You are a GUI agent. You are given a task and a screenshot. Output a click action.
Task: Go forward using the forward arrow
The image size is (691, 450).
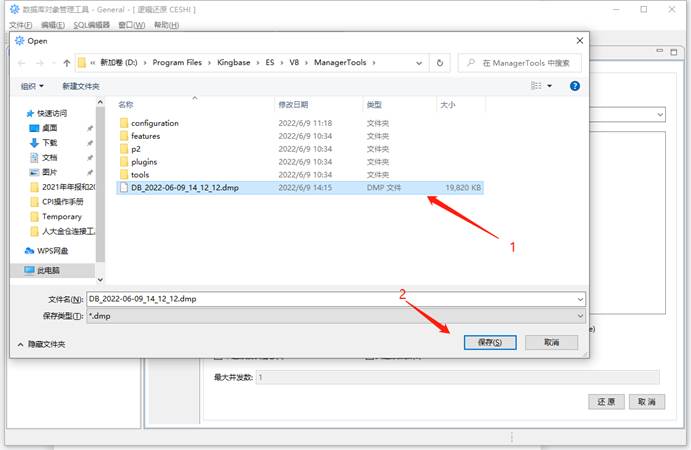[40, 63]
